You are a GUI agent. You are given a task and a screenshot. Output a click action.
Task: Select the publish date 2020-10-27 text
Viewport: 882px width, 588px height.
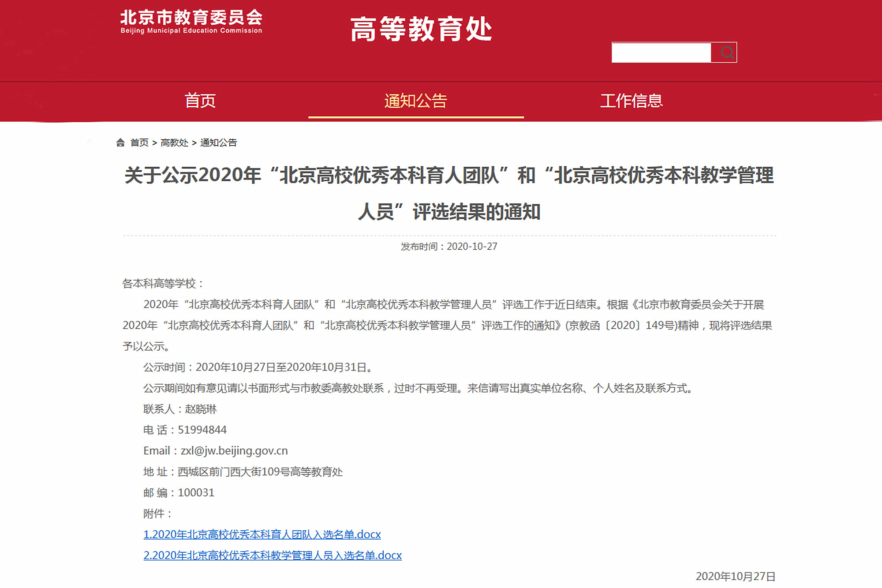(x=448, y=247)
